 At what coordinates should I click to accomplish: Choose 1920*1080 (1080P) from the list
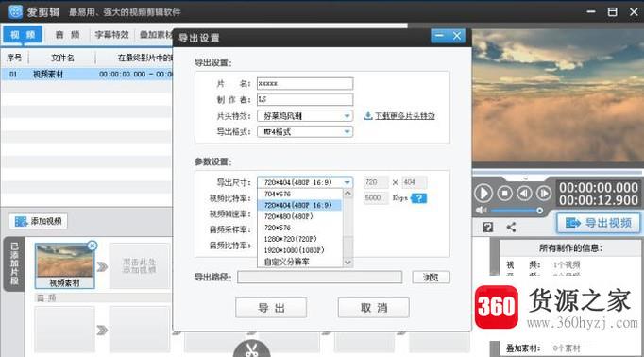point(299,250)
